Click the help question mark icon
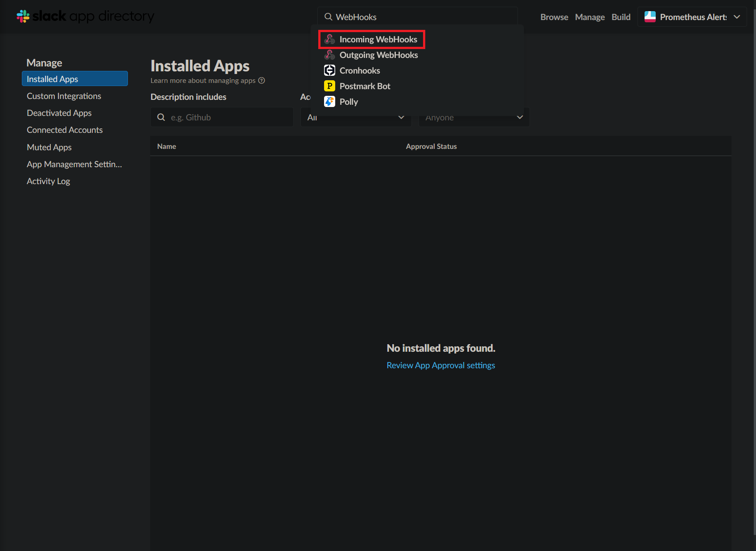The height and width of the screenshot is (551, 756). (x=262, y=81)
